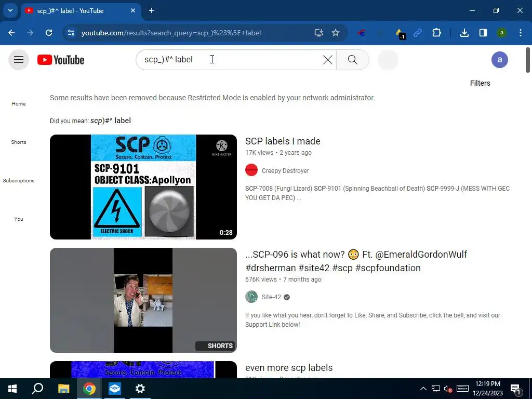Open the Extensions puzzle piece menu

coord(436,33)
